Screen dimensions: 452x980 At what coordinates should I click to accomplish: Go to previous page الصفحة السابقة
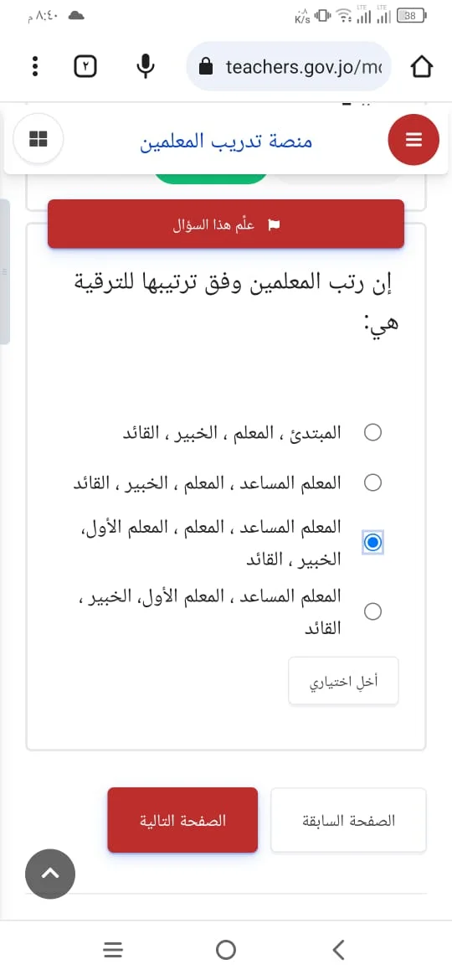[x=348, y=820]
